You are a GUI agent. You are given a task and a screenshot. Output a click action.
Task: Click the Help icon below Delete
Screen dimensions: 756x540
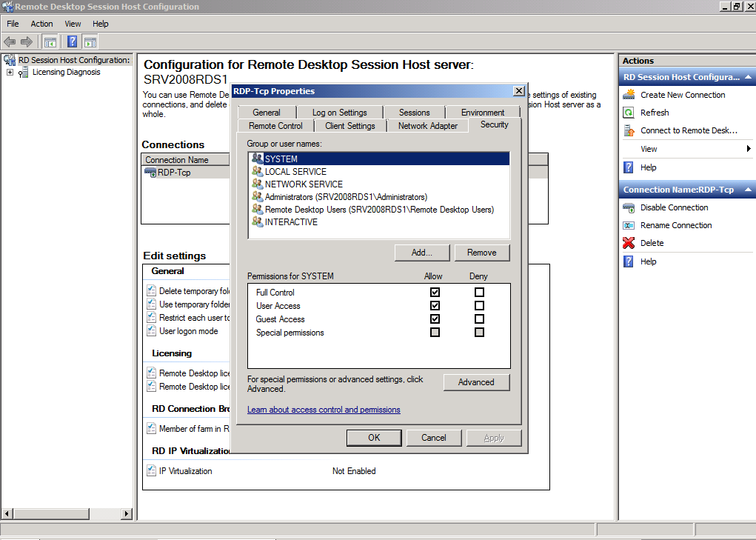629,261
